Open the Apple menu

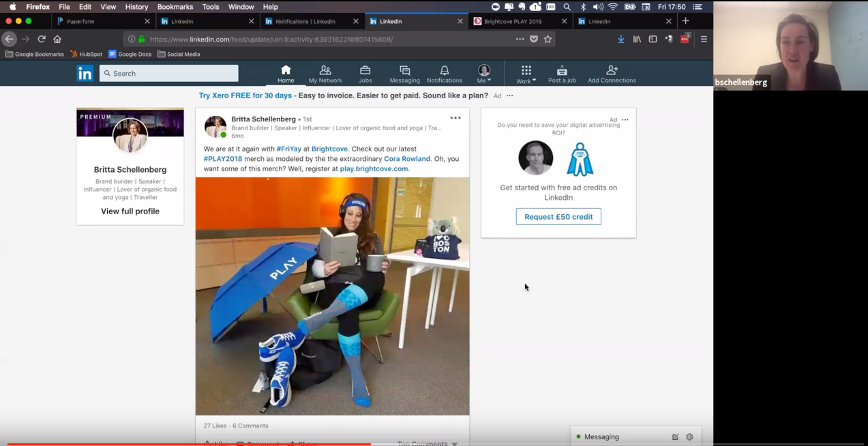(12, 7)
